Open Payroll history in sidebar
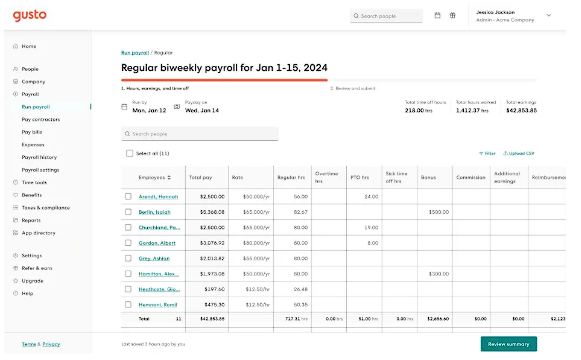The image size is (581, 360). (39, 157)
